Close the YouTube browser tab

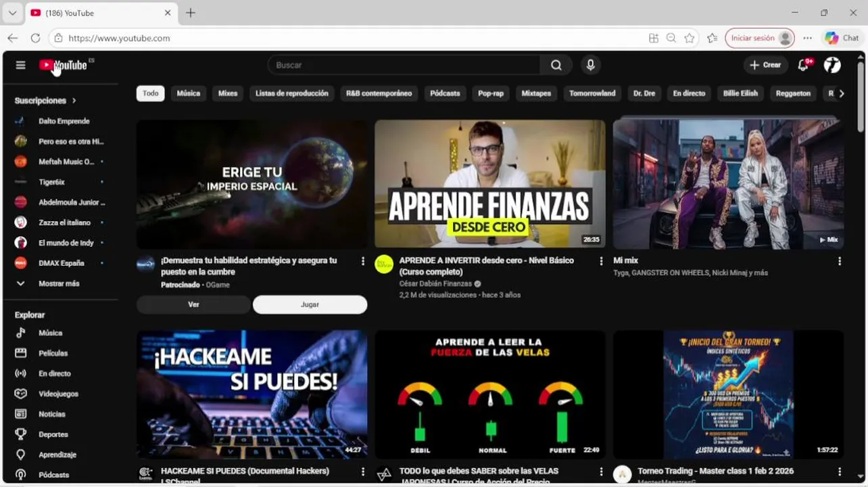(168, 13)
